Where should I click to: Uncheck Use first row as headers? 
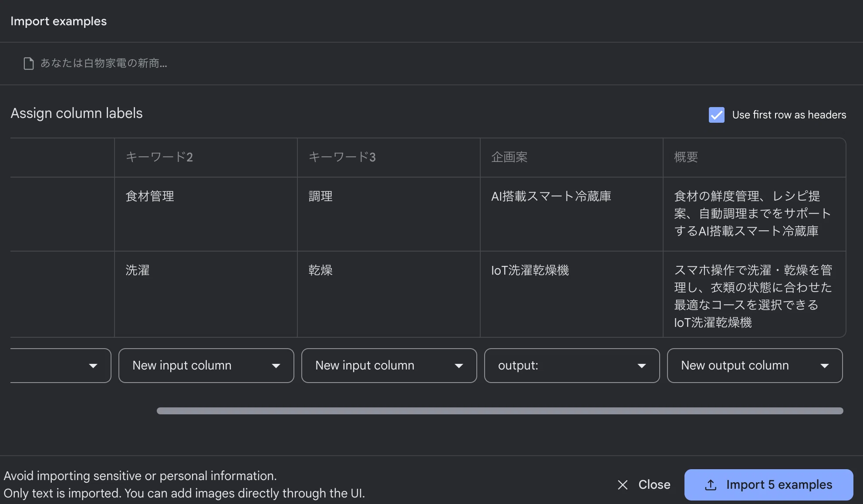(x=717, y=115)
